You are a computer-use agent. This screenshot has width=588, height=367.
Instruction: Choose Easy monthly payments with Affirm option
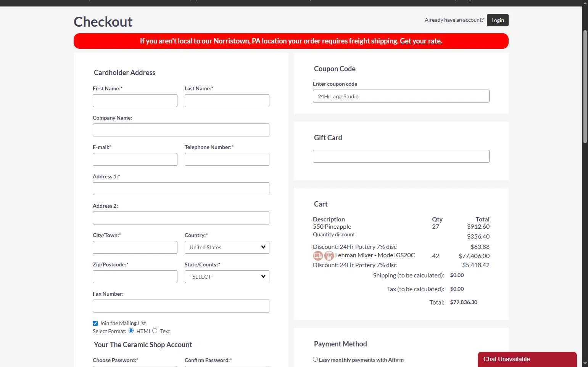[315, 359]
